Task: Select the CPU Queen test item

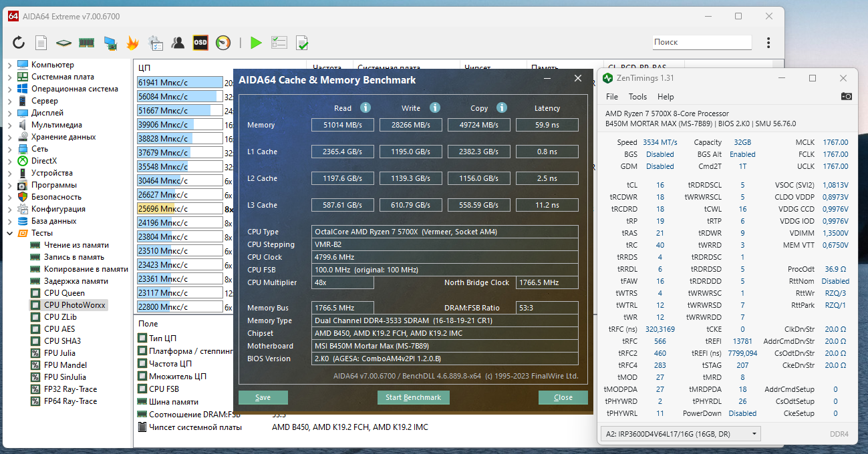Action: point(64,293)
